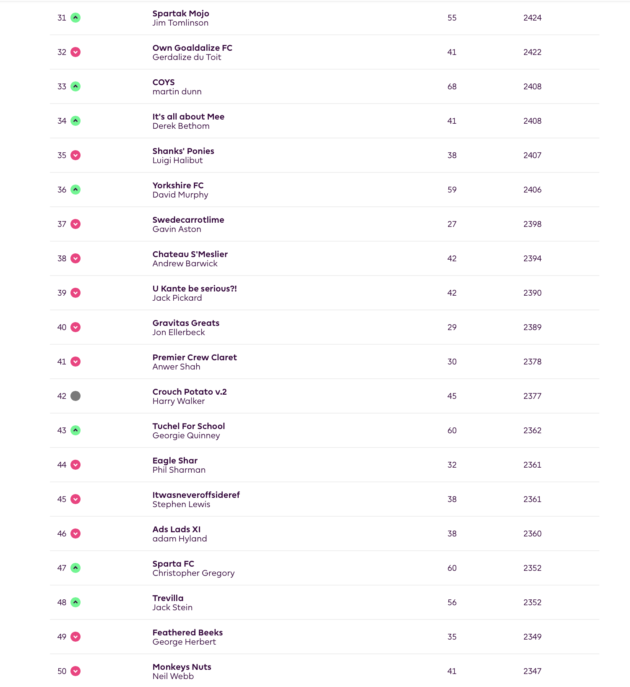
Task: Click the green up arrow beside rank 36
Action: pos(75,190)
